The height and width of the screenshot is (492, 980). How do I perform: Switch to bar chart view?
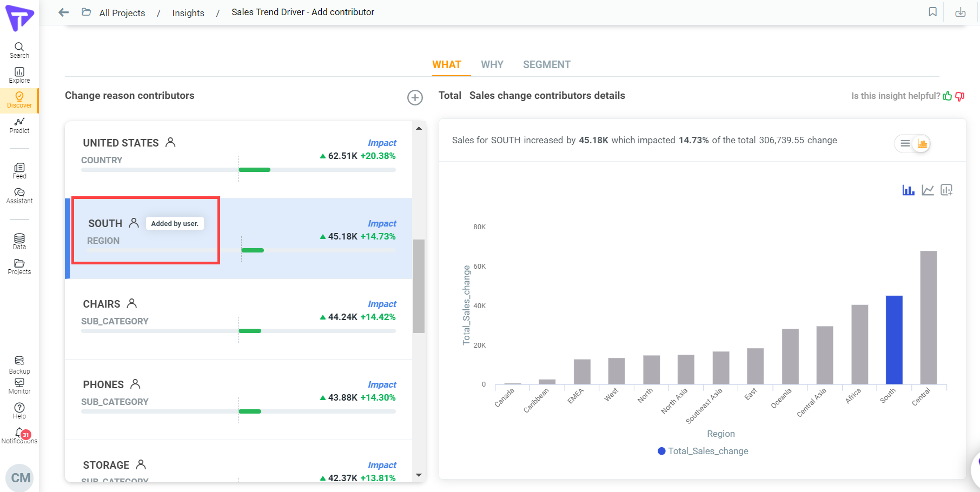[908, 190]
